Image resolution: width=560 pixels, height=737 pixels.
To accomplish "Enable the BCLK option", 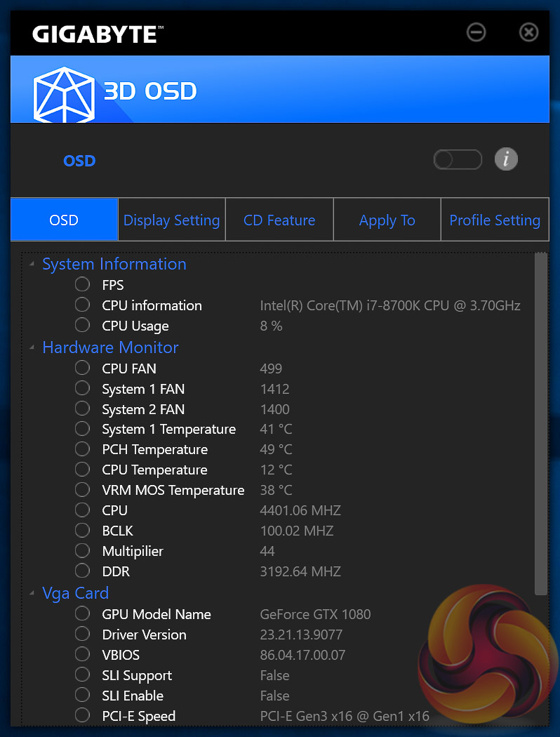I will [82, 530].
